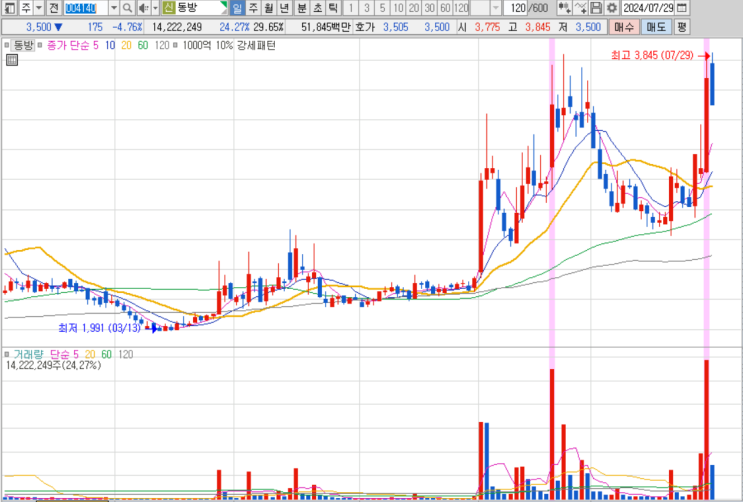743x502 pixels.
Task: Click the 120 bar count input field
Action: 515,8
